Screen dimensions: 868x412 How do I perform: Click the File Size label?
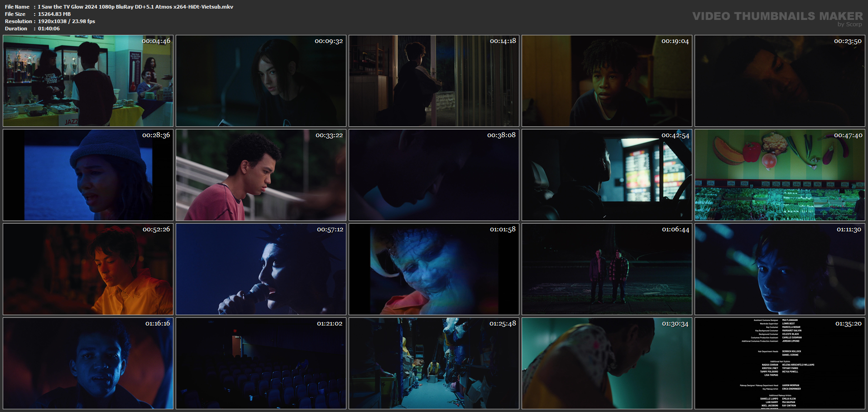[15, 14]
